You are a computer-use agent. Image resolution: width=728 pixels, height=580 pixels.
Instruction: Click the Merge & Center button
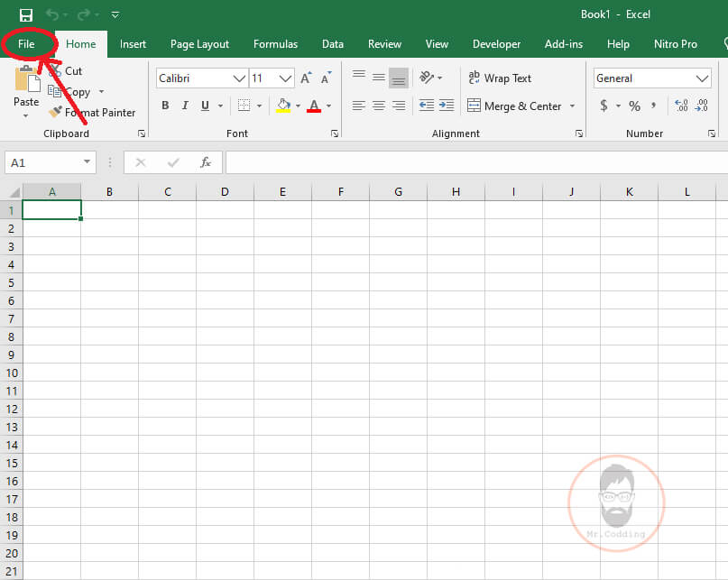pos(514,106)
